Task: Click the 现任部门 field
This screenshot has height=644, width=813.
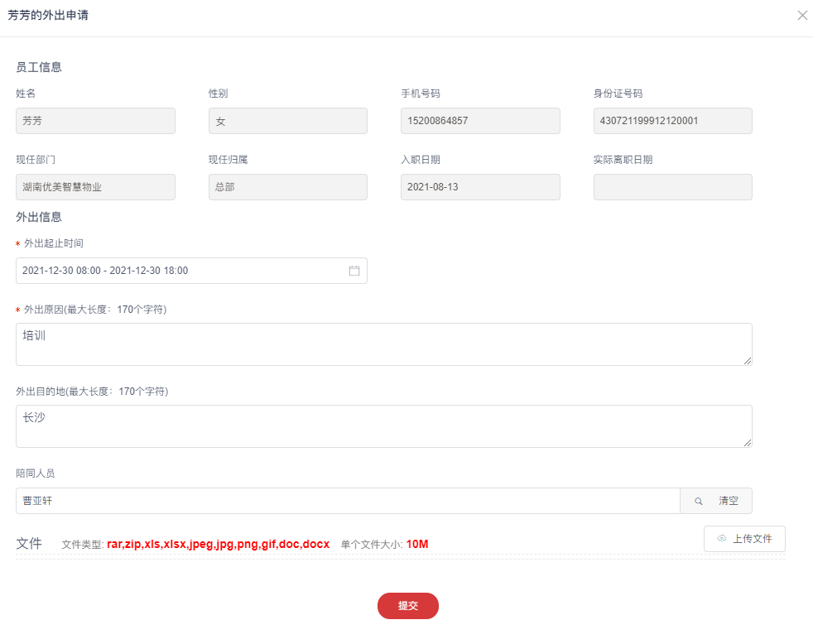Action: (95, 187)
